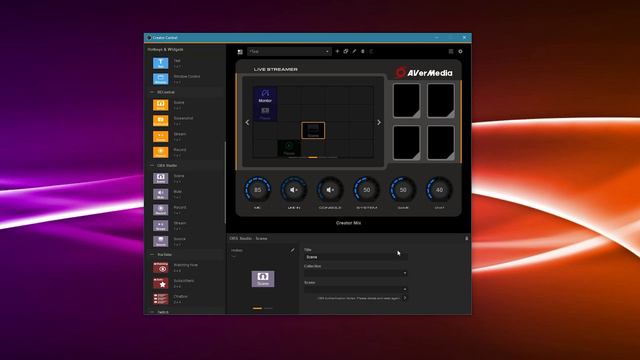The width and height of the screenshot is (640, 360).
Task: Select the OBS Studio Scene widget icon
Action: pyautogui.click(x=160, y=178)
